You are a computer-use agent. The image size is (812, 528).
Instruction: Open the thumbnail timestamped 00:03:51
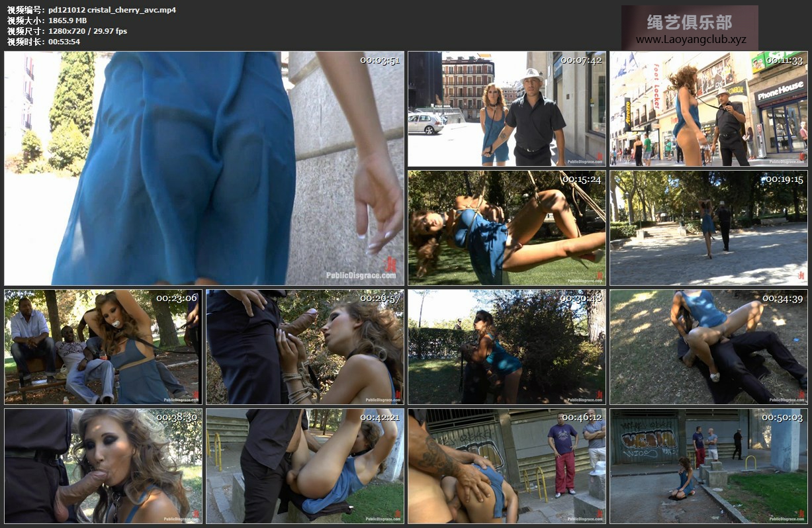[x=204, y=168]
